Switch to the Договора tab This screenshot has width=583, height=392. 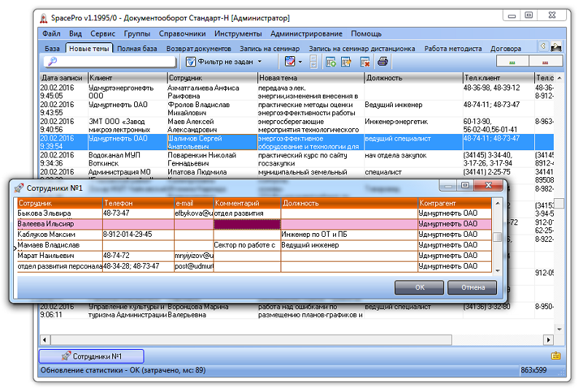(x=506, y=49)
